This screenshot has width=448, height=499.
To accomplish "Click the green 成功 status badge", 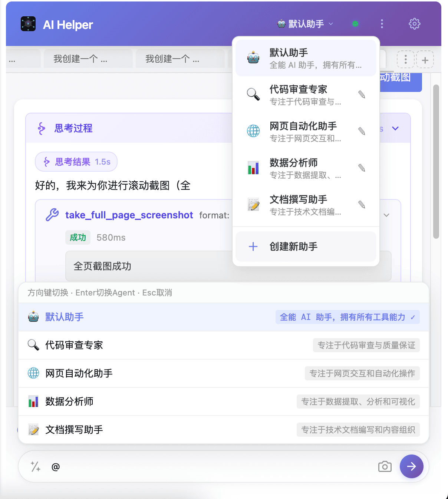I will click(78, 238).
